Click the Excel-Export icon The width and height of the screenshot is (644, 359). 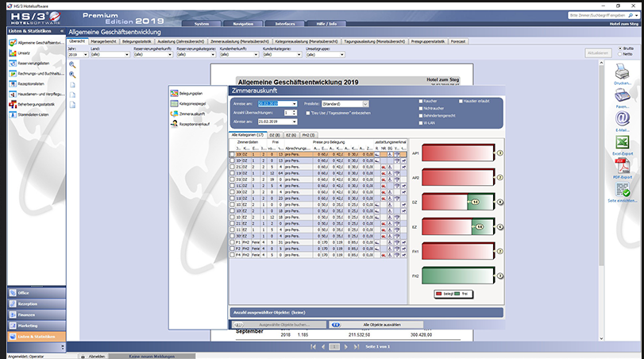click(623, 142)
